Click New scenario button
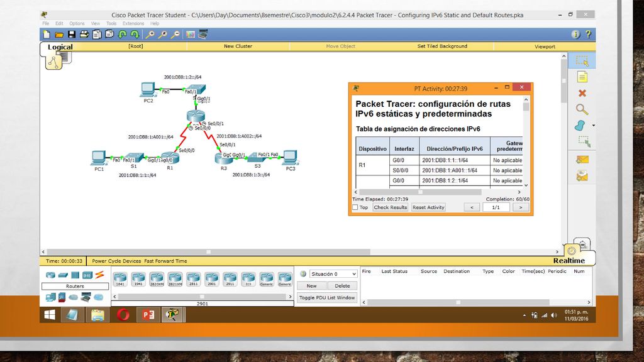The image size is (644, 362). 312,286
